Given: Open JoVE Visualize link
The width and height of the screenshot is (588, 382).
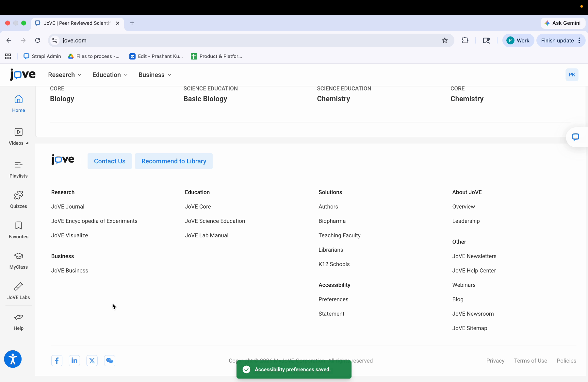Looking at the screenshot, I should 70,235.
